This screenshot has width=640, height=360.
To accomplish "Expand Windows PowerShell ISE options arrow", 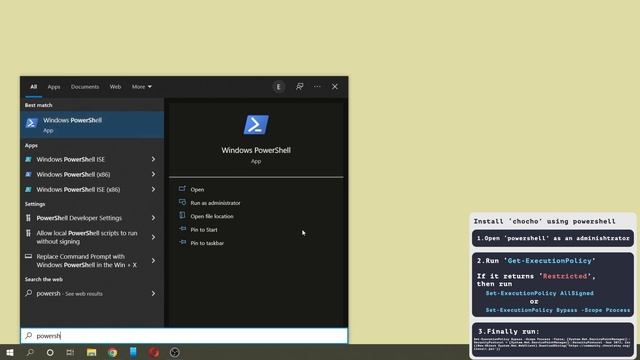I will 153,159.
